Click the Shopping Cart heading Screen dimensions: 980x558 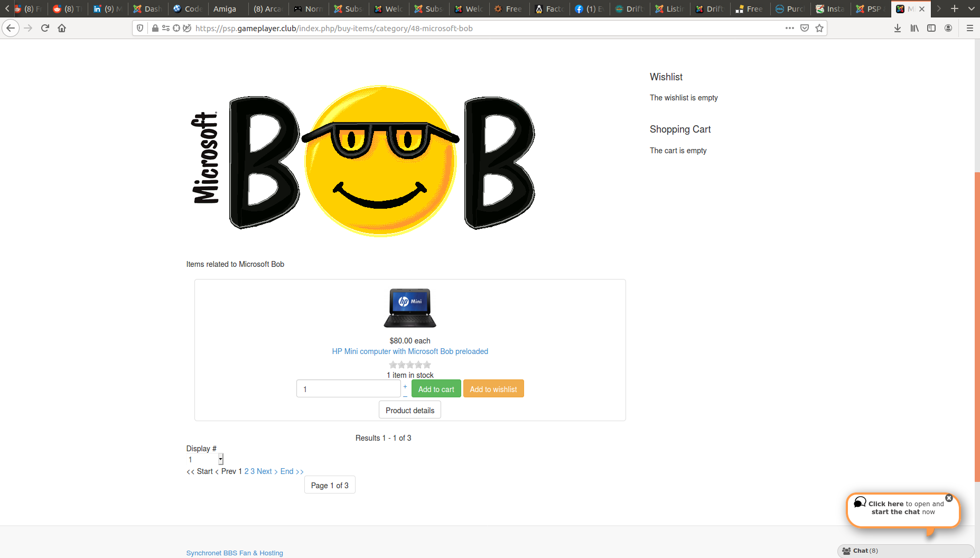tap(680, 129)
